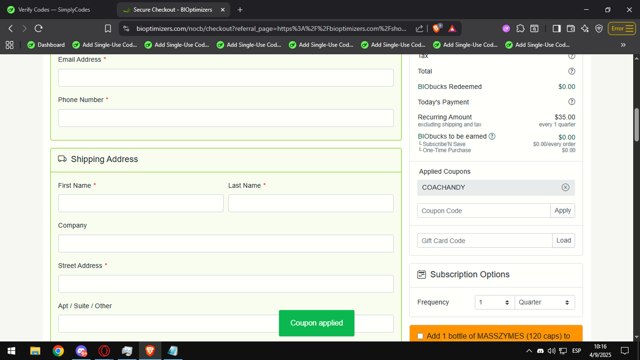Show Total help tooltip icon
The height and width of the screenshot is (360, 640).
pyautogui.click(x=571, y=71)
